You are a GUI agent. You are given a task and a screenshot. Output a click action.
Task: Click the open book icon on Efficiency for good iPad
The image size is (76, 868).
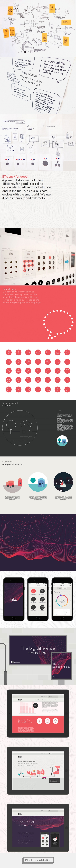tap(40, 721)
